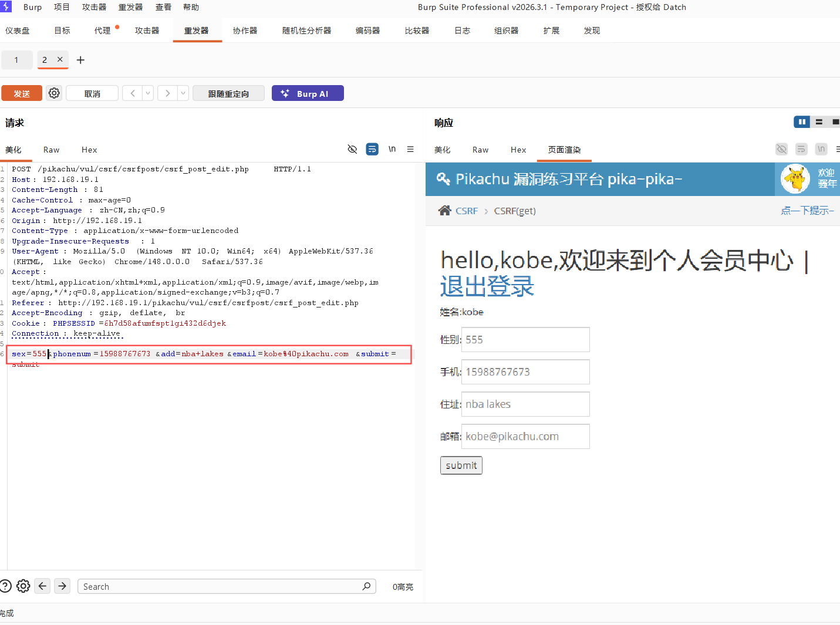
Task: Go to previous request in history
Action: pos(133,93)
